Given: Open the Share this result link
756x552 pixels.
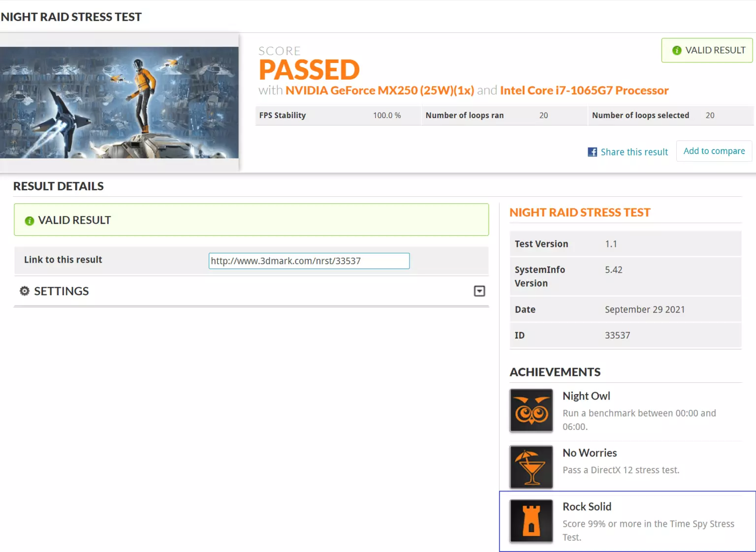Looking at the screenshot, I should tap(634, 152).
